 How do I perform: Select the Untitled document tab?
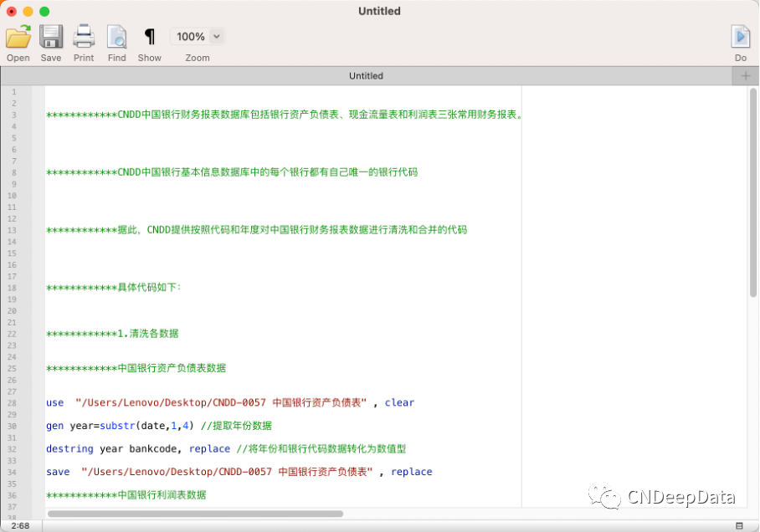366,76
